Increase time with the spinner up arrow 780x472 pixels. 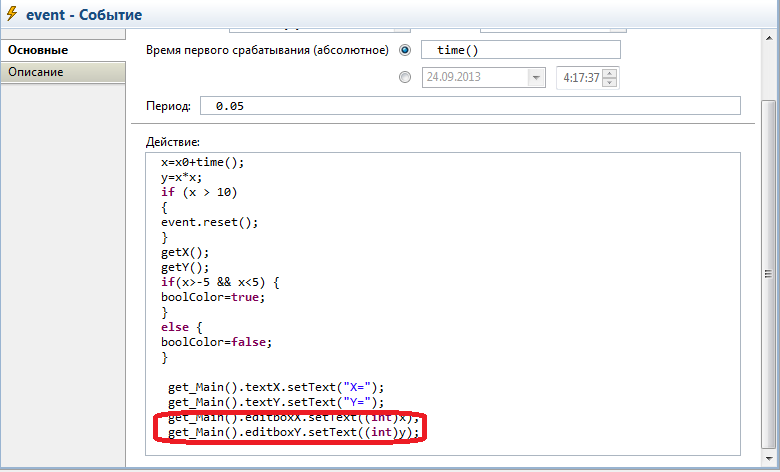(609, 73)
